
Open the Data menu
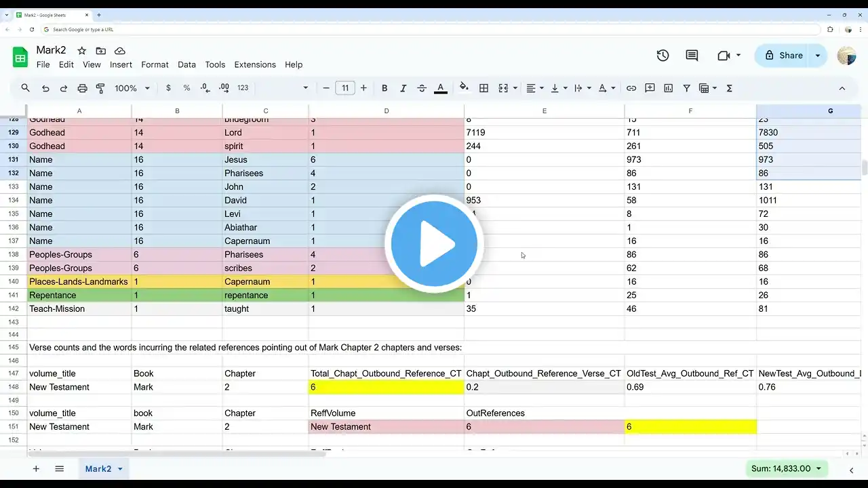(x=186, y=64)
